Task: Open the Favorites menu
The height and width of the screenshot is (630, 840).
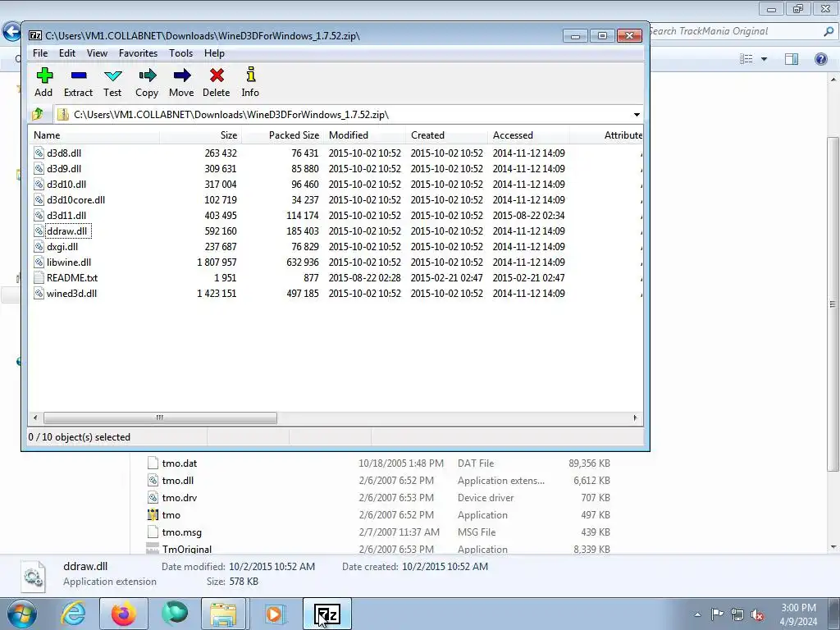Action: (138, 53)
